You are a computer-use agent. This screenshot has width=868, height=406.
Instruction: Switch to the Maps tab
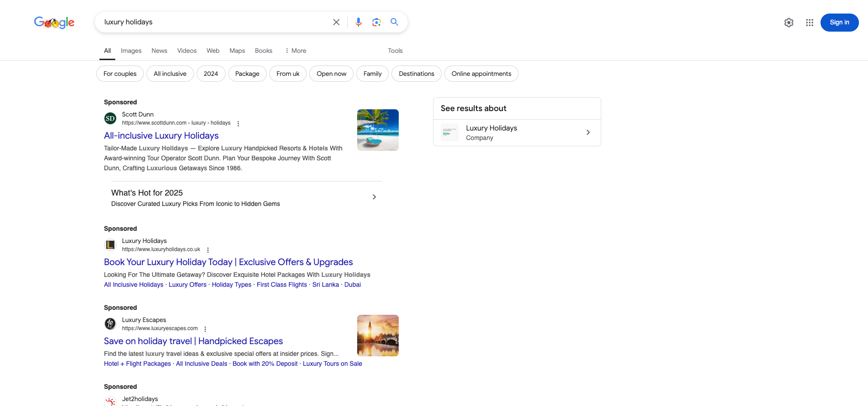click(237, 51)
